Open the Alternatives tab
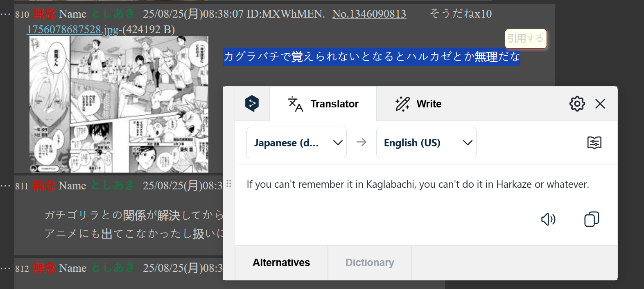Viewport: 644px width, 289px height. [x=281, y=262]
